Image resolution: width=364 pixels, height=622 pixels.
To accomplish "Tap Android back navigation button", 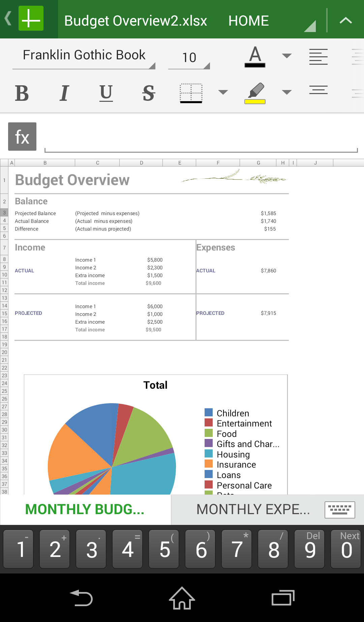I will (81, 598).
